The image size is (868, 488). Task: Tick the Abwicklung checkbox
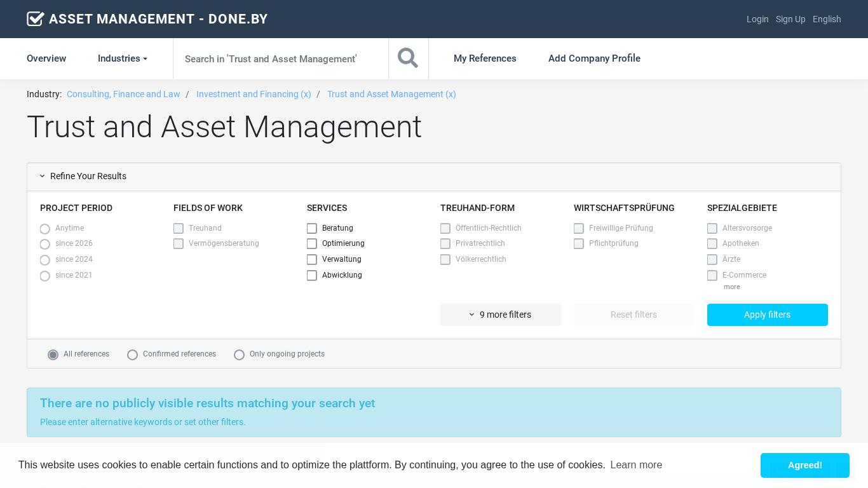[312, 276]
